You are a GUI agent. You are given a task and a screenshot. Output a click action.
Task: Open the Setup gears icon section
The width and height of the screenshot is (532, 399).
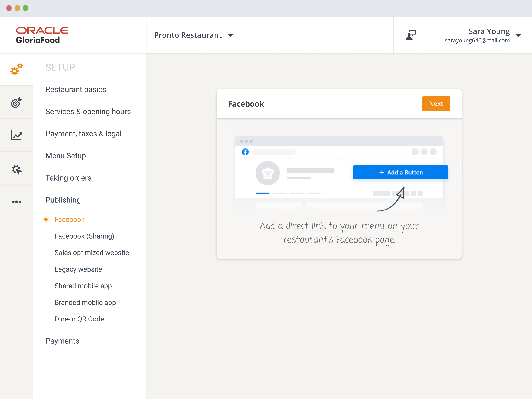click(x=16, y=69)
